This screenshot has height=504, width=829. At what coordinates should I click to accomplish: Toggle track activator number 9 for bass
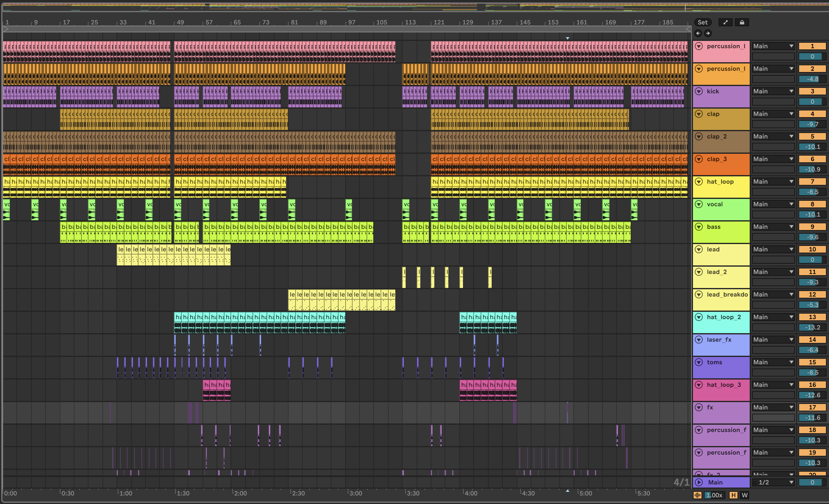coord(812,227)
